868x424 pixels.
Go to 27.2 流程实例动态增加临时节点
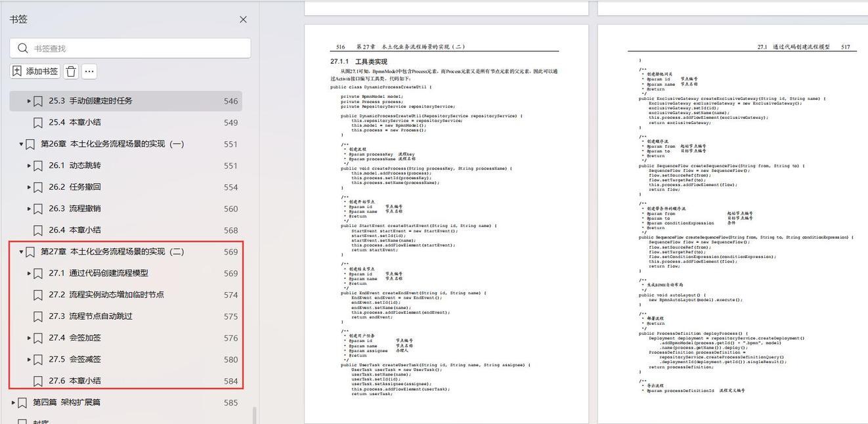pos(106,295)
